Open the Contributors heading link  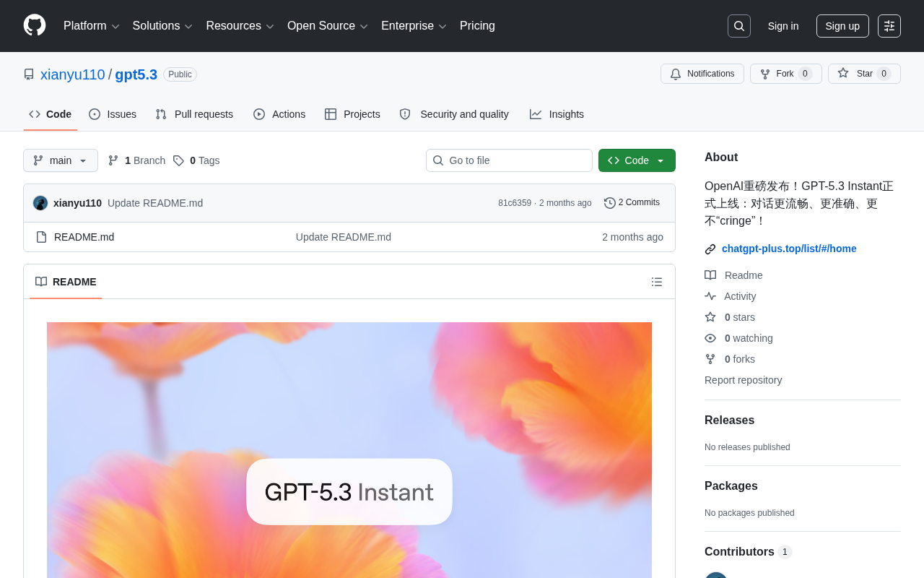749,552
